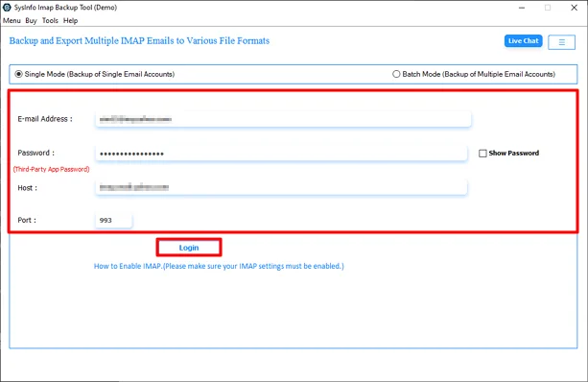
Task: Focus the E-mail Address field
Action: click(283, 119)
